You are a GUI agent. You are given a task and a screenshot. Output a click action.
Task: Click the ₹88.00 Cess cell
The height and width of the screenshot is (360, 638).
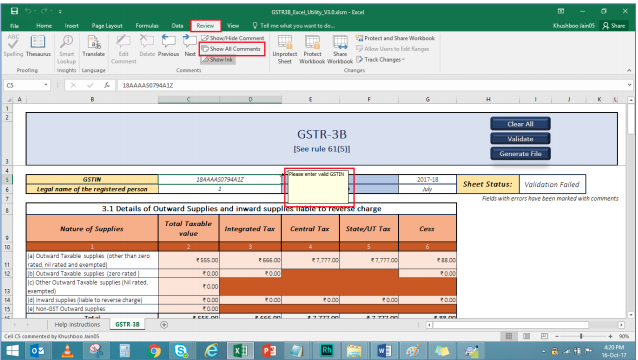tap(427, 260)
